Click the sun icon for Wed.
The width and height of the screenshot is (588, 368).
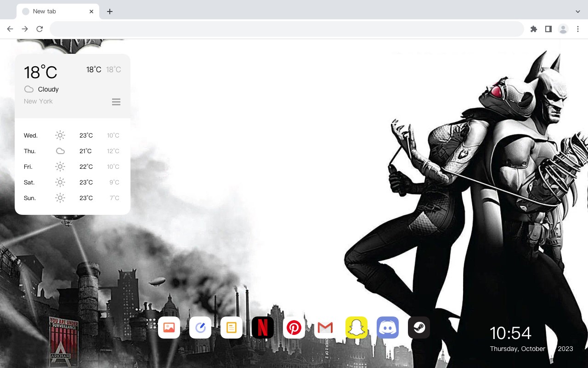pos(60,135)
